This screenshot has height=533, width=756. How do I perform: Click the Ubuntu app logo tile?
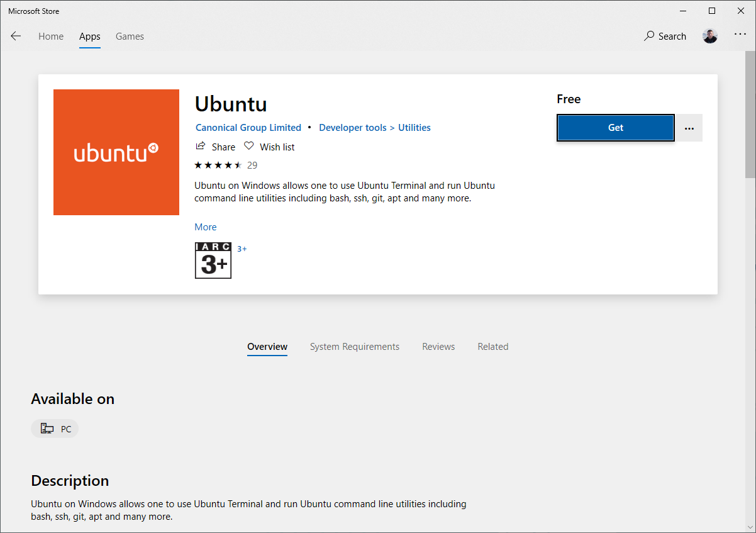[x=116, y=152]
